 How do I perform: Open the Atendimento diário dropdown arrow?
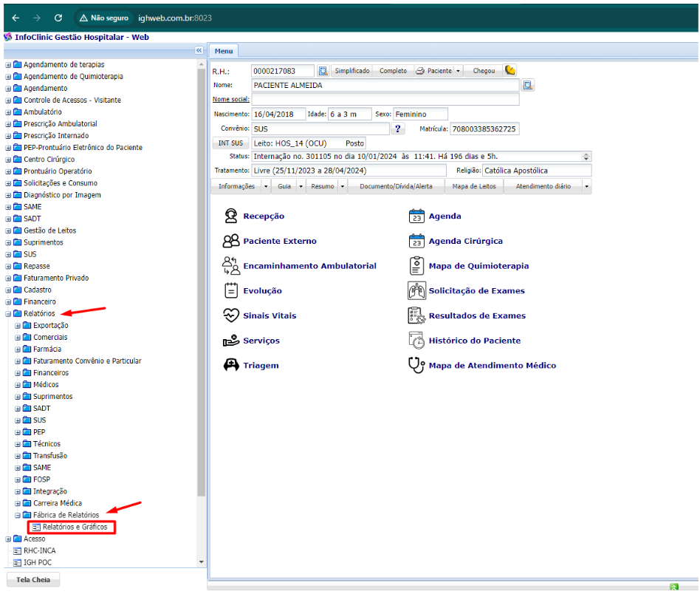pos(586,186)
